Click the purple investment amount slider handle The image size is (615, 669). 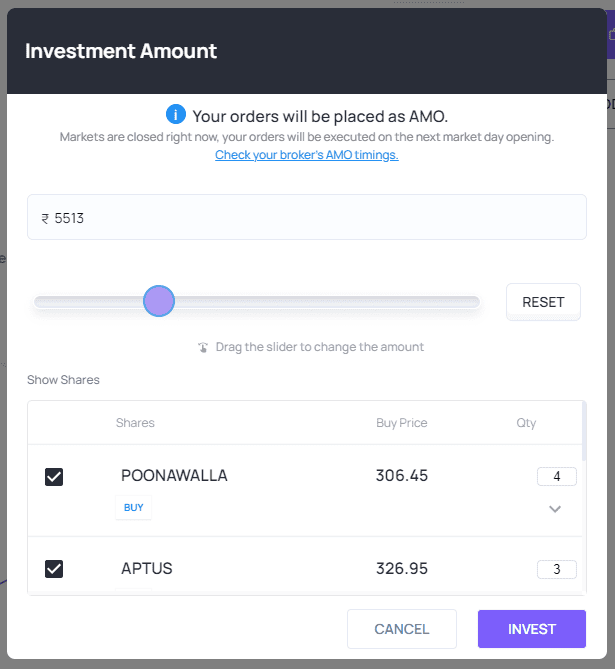point(159,301)
